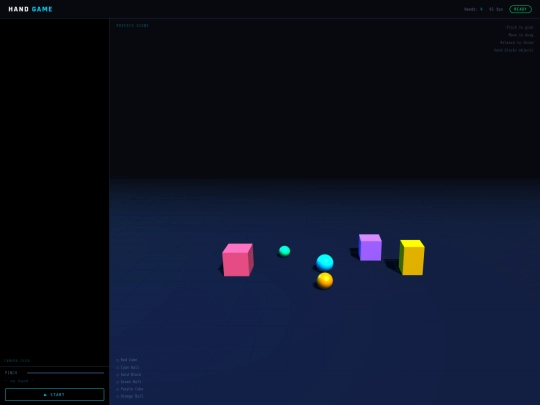This screenshot has height=405, width=540.
Task: Click the 'CAMERA FEED' label
Action: point(17,361)
